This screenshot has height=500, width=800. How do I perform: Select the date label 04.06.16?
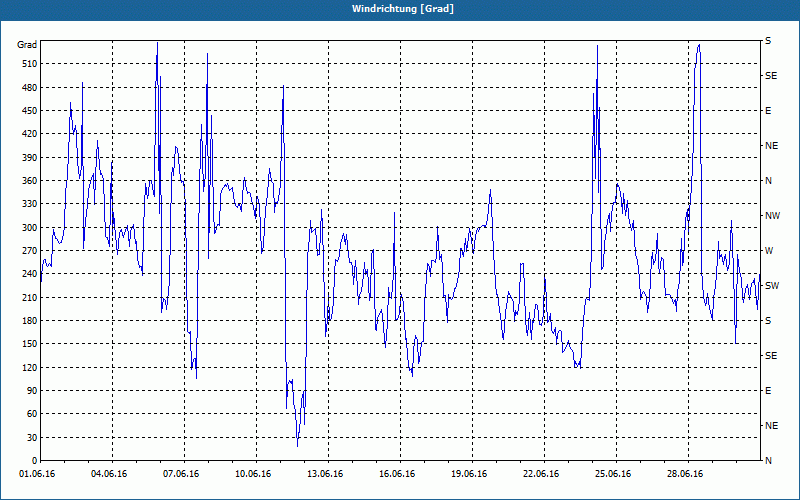[109, 474]
